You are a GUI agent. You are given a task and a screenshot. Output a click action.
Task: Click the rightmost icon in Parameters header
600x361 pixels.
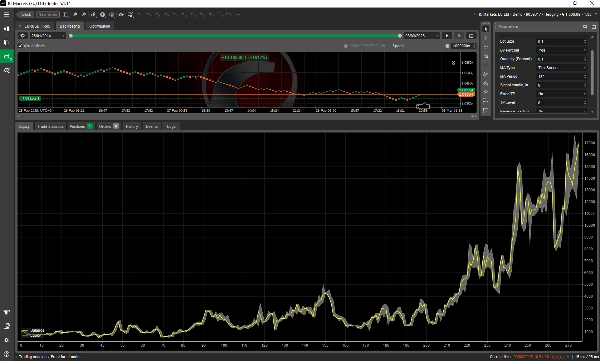click(x=593, y=26)
